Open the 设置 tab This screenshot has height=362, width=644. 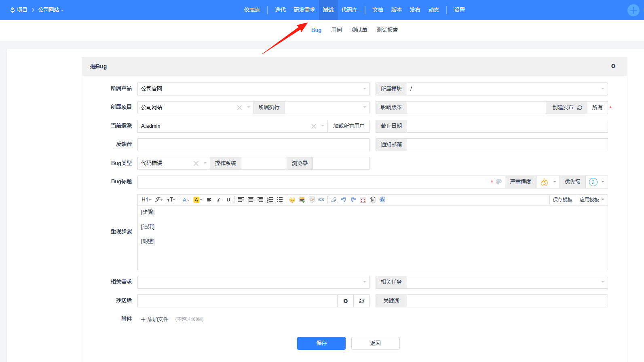click(x=460, y=10)
